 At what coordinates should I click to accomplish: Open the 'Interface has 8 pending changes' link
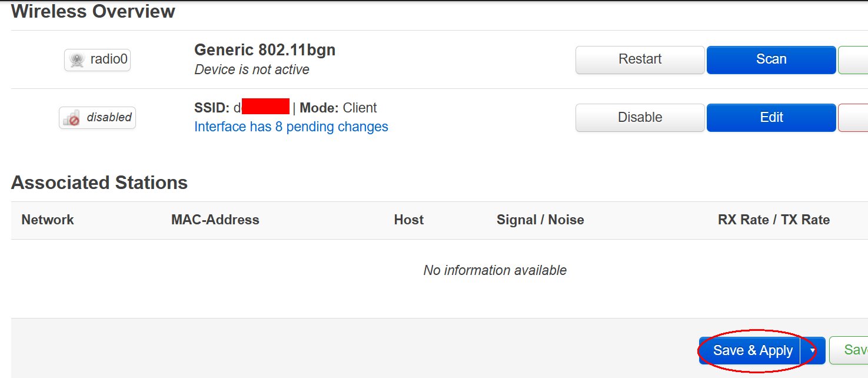click(x=291, y=127)
